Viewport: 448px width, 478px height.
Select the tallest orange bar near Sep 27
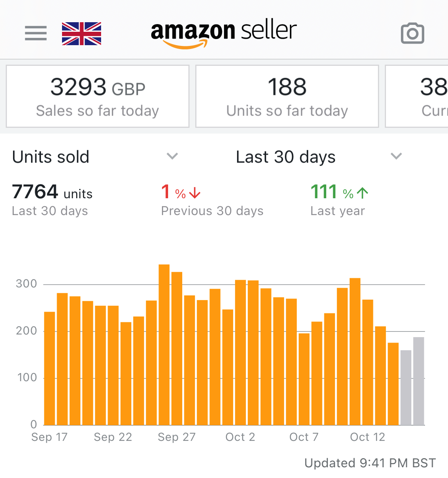click(x=164, y=344)
